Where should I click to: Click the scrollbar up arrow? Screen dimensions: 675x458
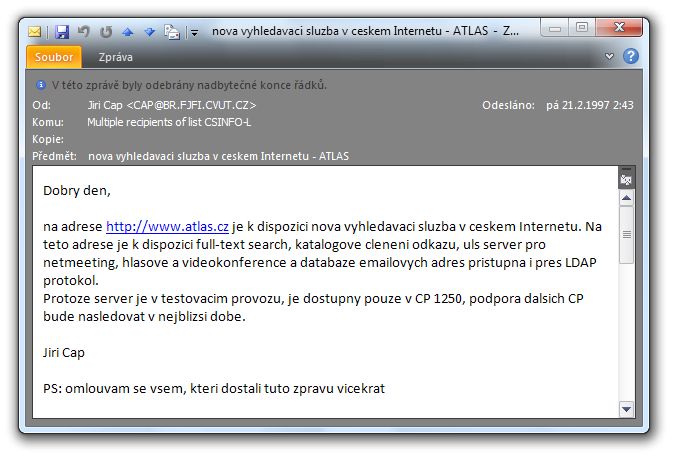pyautogui.click(x=626, y=198)
